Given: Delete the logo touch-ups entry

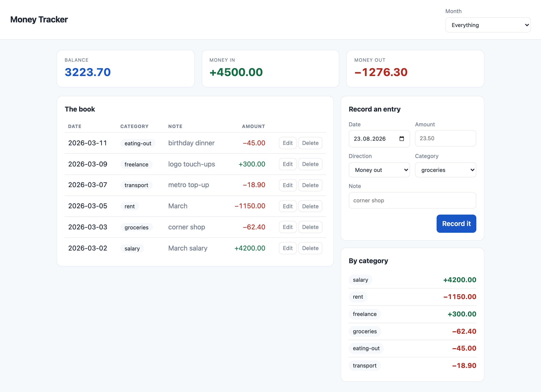Looking at the screenshot, I should 310,164.
